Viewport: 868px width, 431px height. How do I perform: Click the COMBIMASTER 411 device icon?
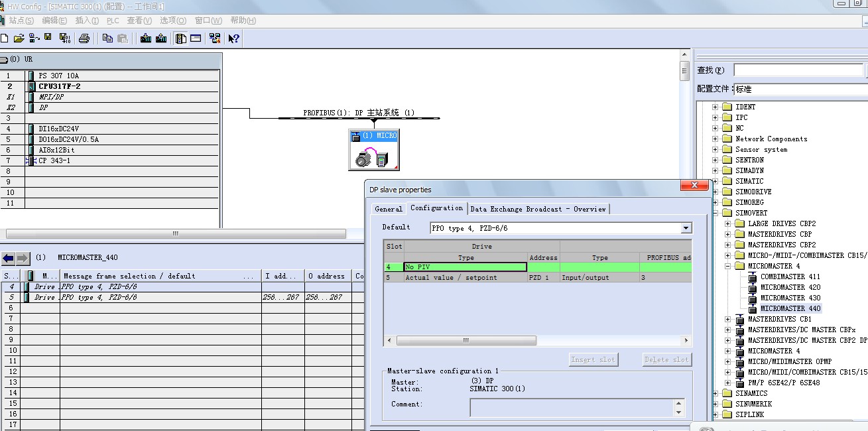[x=753, y=277]
